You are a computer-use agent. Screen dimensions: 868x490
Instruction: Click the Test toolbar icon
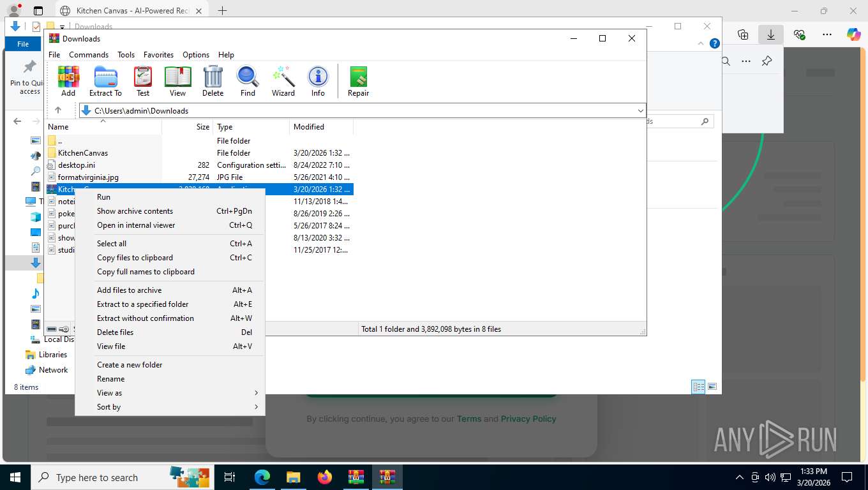(143, 82)
